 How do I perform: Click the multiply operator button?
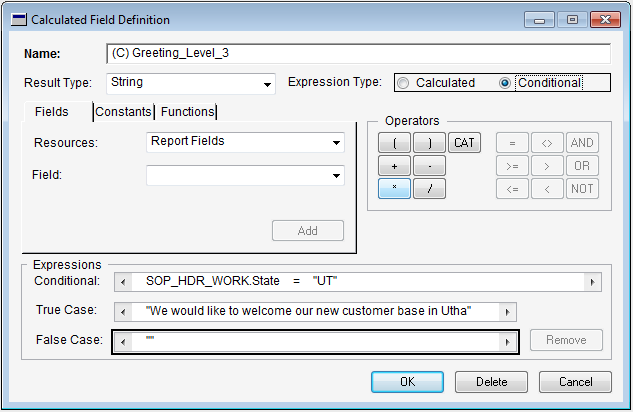[394, 189]
